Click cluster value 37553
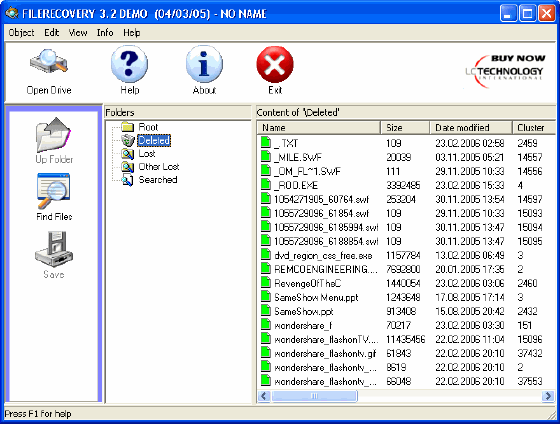560x424 pixels. coord(530,381)
